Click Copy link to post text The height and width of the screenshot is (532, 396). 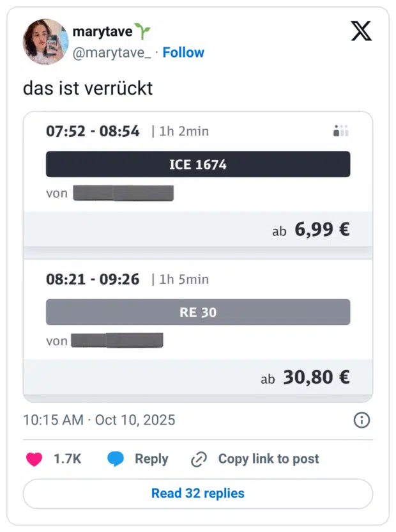pyautogui.click(x=268, y=458)
